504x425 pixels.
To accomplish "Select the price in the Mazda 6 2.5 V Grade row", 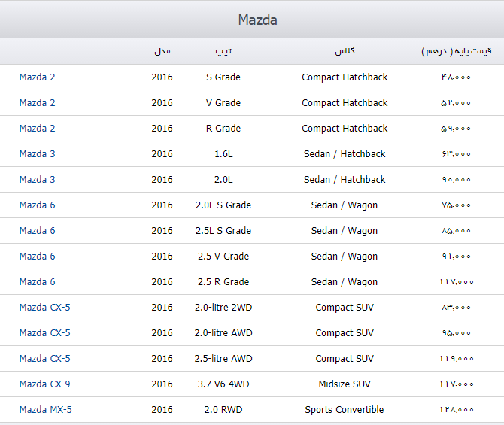I will coord(456,257).
